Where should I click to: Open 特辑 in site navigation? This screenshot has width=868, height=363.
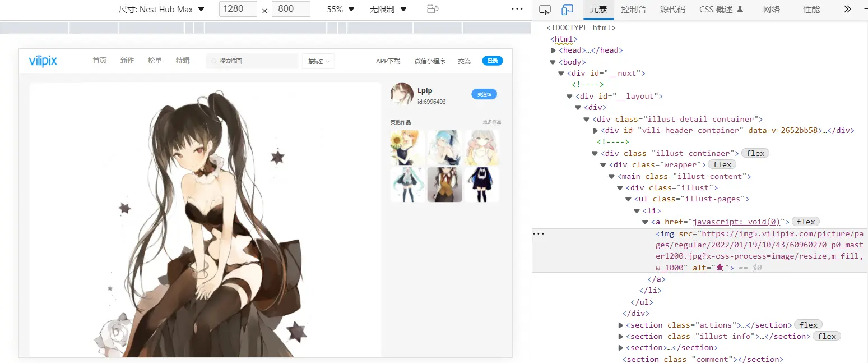tap(183, 61)
